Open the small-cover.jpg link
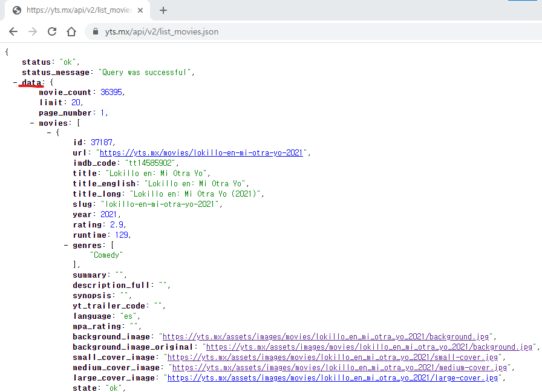 pos(333,358)
